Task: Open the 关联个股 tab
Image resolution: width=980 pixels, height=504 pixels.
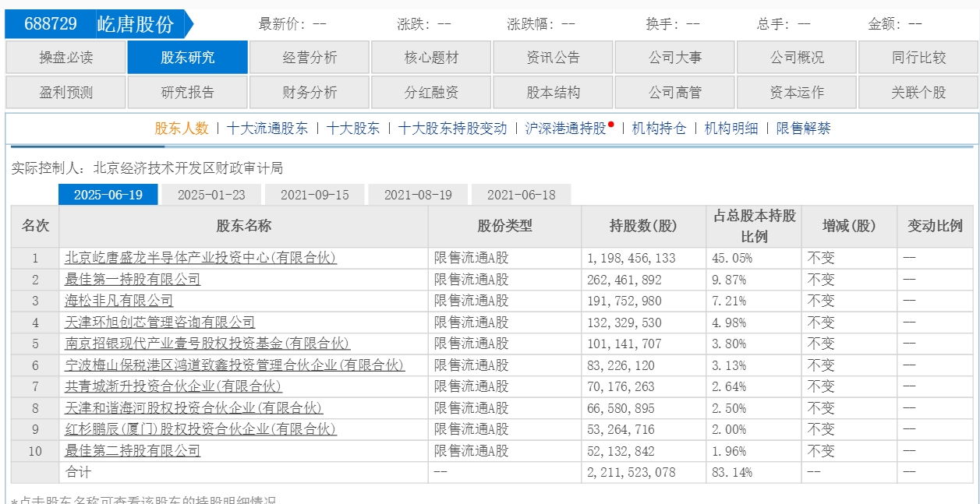Action: click(918, 92)
